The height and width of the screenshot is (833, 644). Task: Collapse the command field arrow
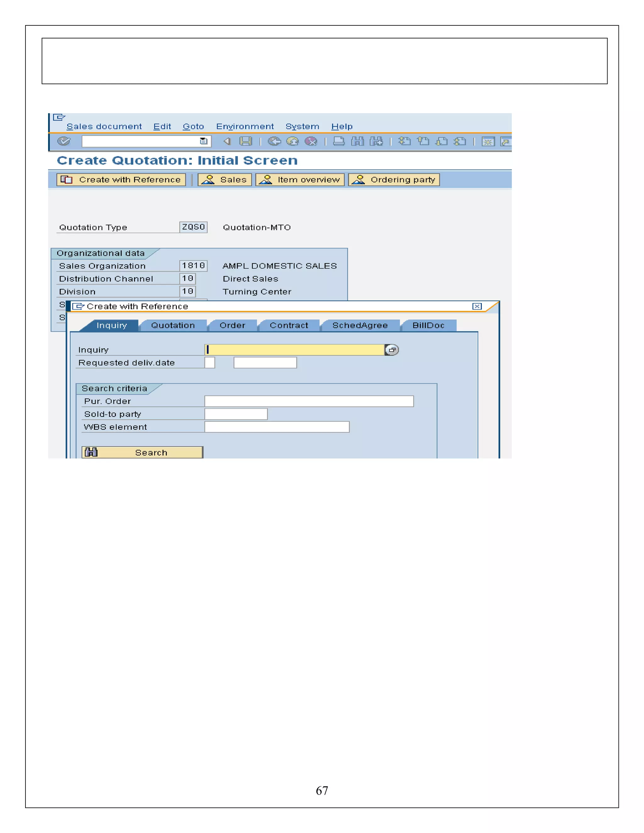(x=227, y=141)
